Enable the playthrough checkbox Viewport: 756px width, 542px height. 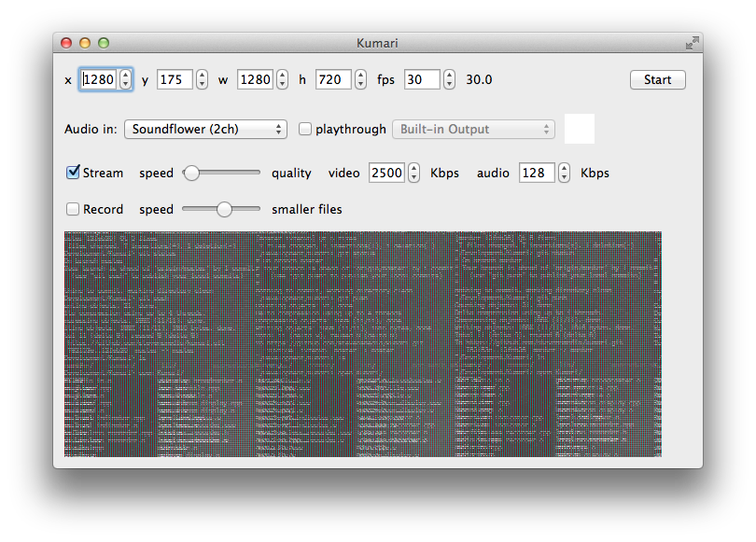[305, 130]
